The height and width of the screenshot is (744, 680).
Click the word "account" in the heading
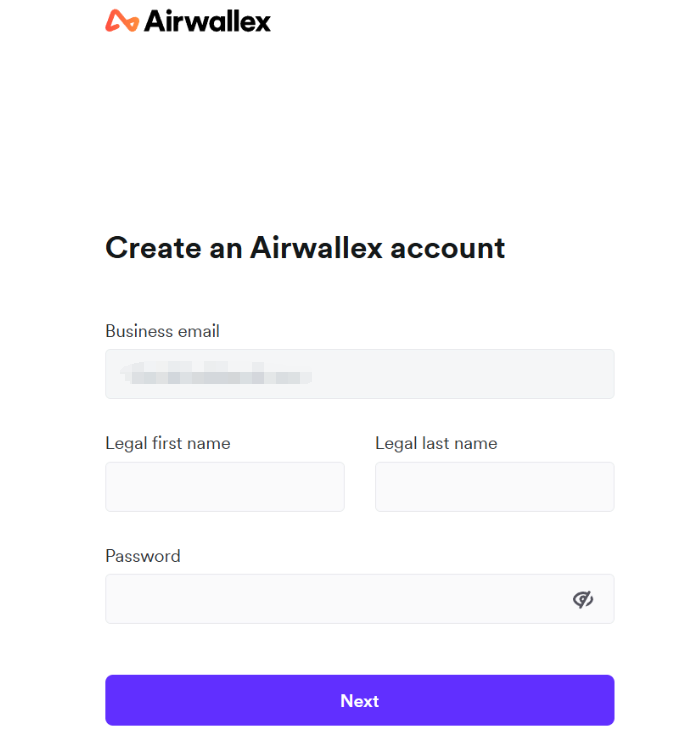coord(448,247)
